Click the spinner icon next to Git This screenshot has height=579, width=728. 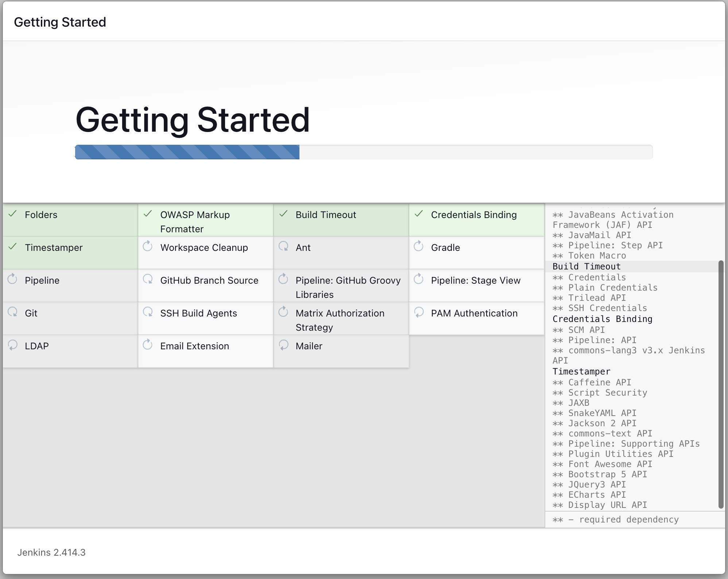(13, 312)
